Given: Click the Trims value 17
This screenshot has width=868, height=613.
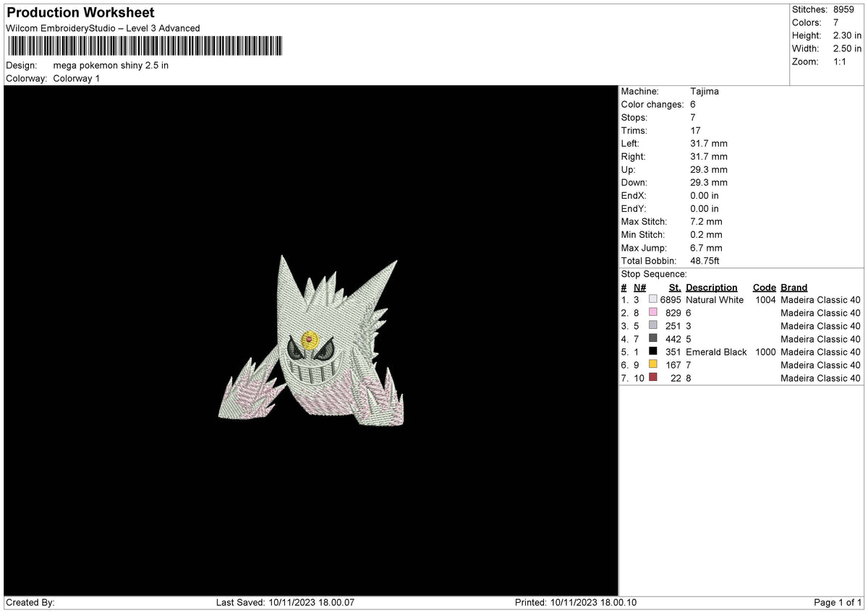Looking at the screenshot, I should click(696, 130).
